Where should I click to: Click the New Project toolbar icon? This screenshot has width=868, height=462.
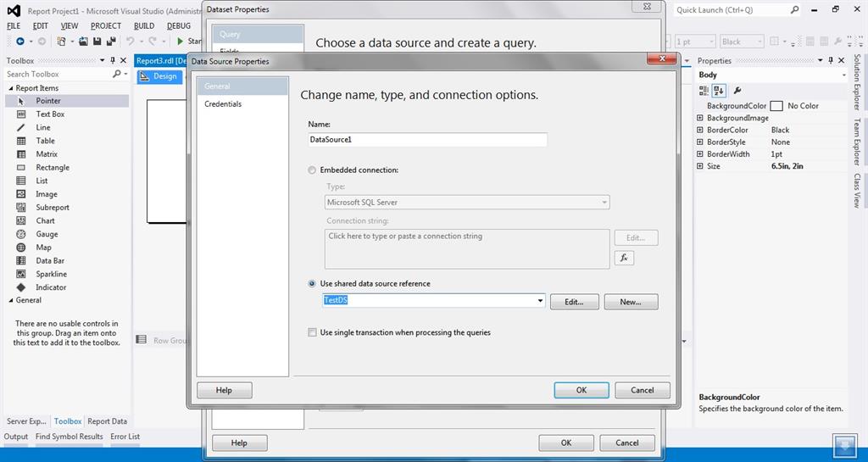pyautogui.click(x=61, y=42)
